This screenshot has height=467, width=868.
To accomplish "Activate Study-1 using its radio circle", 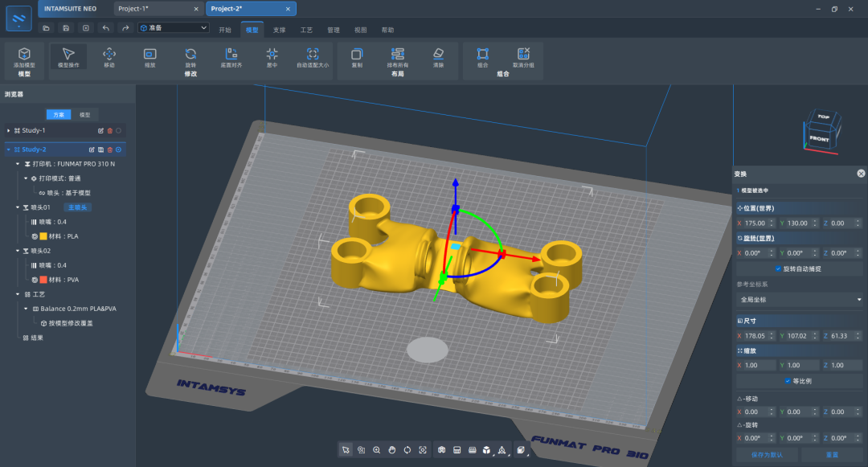I will tap(118, 130).
